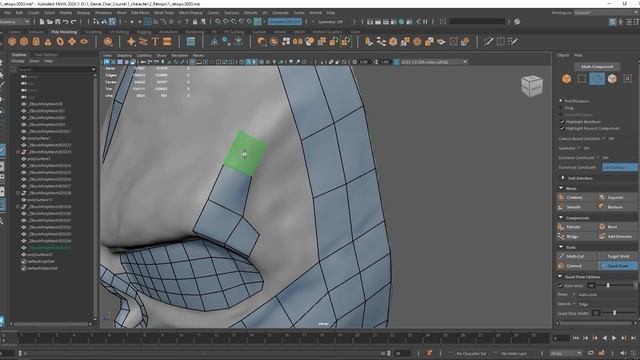Toggle Highlight Nearest Component checkbox
Image resolution: width=640 pixels, height=360 pixels.
click(562, 128)
